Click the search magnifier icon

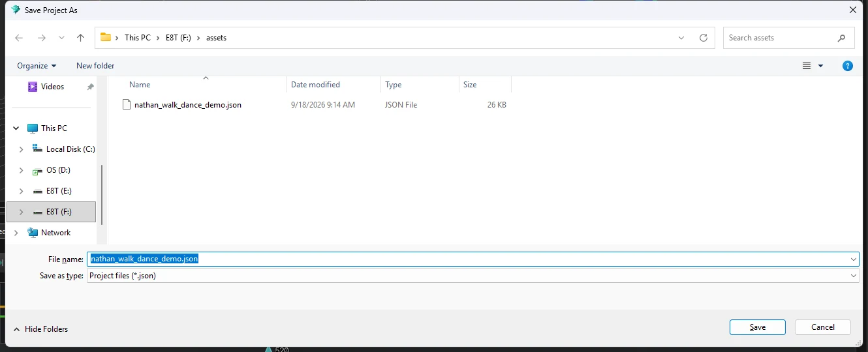(x=841, y=38)
